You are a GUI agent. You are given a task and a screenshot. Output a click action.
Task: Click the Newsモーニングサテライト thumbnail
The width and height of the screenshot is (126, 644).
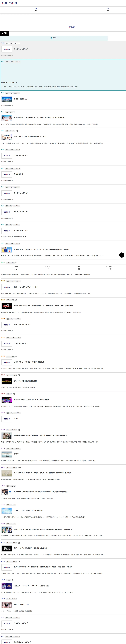(7, 118)
